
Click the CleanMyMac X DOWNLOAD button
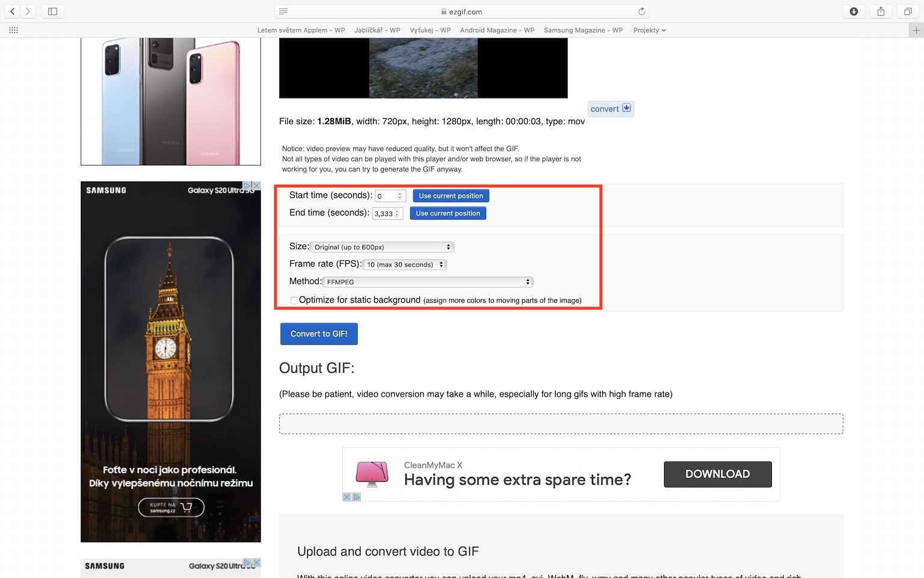pos(718,474)
